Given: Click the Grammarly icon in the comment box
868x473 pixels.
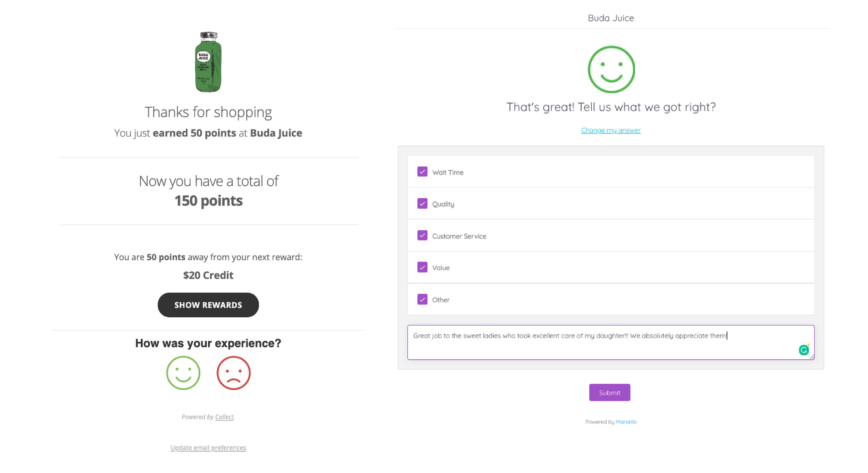Looking at the screenshot, I should (x=803, y=350).
